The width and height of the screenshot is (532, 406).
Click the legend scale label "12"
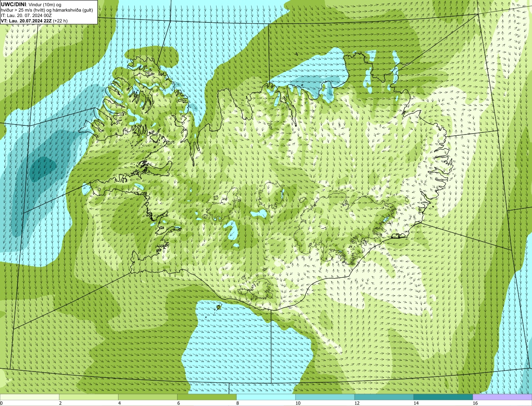357,403
